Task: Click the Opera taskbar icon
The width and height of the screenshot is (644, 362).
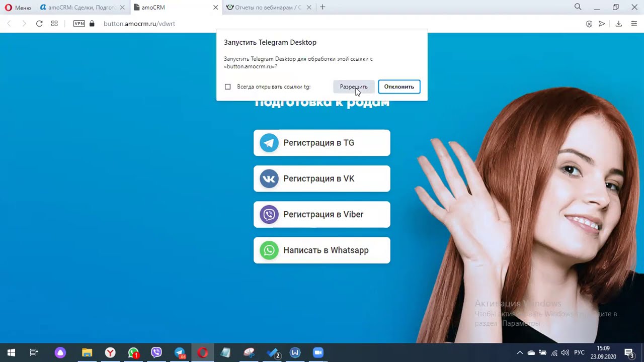Action: pos(203,352)
